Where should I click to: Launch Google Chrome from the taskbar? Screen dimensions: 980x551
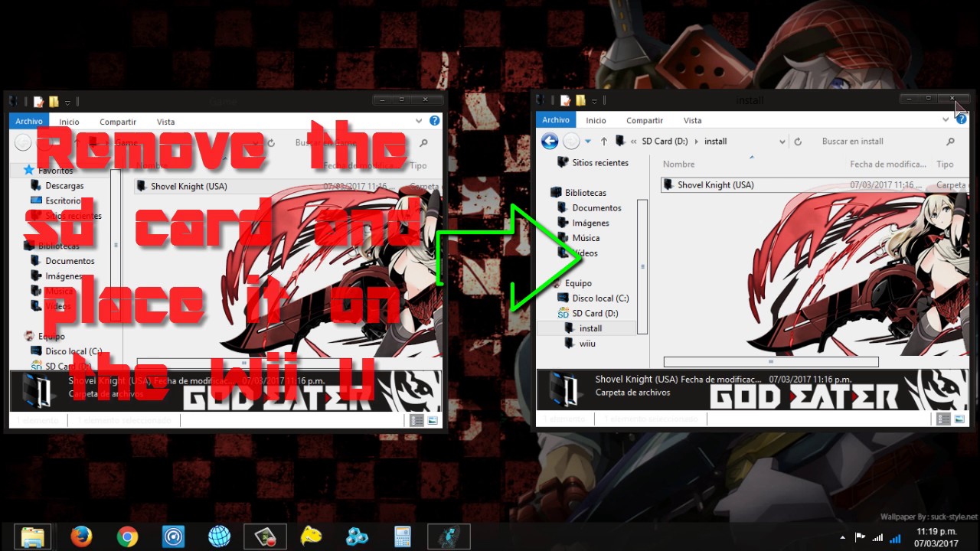(127, 536)
